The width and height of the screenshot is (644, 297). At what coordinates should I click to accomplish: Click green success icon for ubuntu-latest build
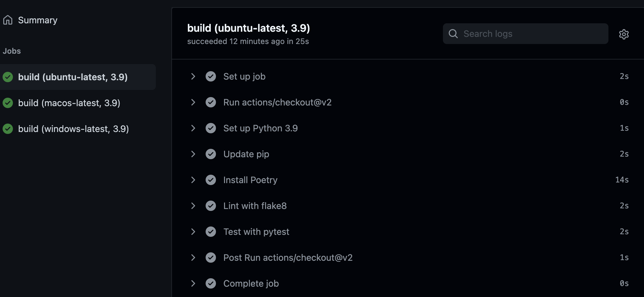pyautogui.click(x=8, y=77)
